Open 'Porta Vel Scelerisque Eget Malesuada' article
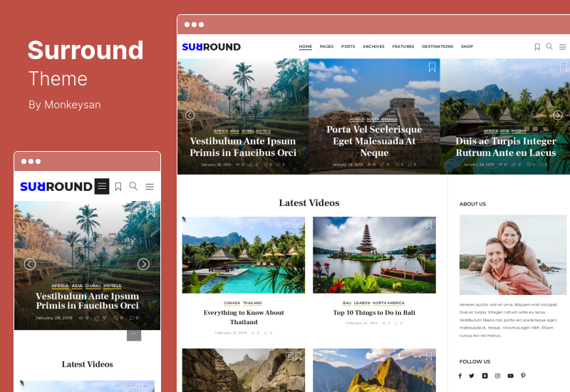Screen dimensions: 570x392 pyautogui.click(x=374, y=141)
